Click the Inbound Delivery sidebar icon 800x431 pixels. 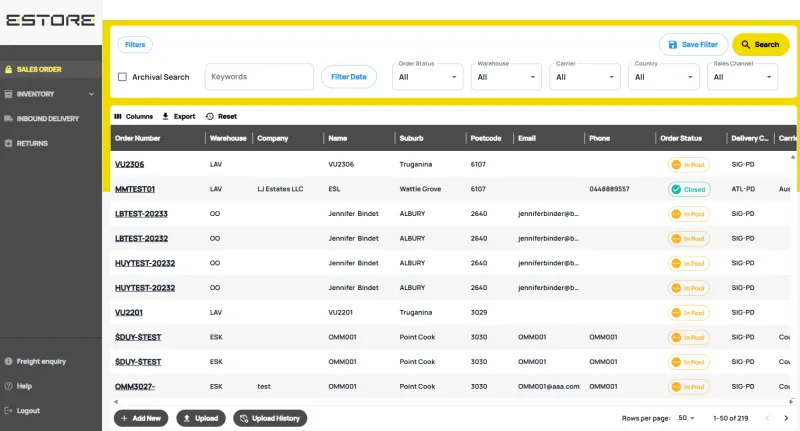point(8,118)
